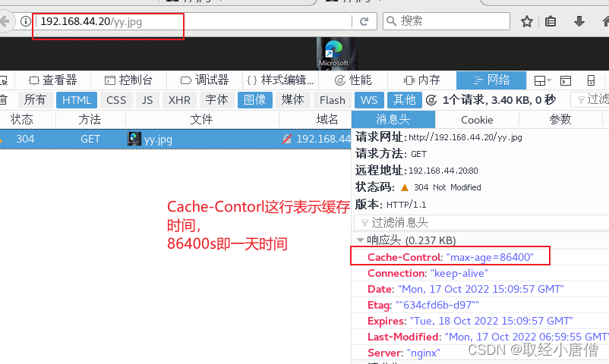The image size is (609, 364).
Task: Open the 样式编辑 style editor tab
Action: [280, 80]
